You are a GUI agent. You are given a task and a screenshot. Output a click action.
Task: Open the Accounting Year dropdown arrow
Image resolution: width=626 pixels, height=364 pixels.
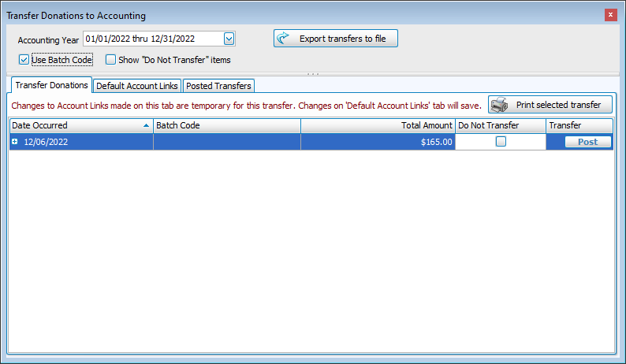pyautogui.click(x=229, y=39)
